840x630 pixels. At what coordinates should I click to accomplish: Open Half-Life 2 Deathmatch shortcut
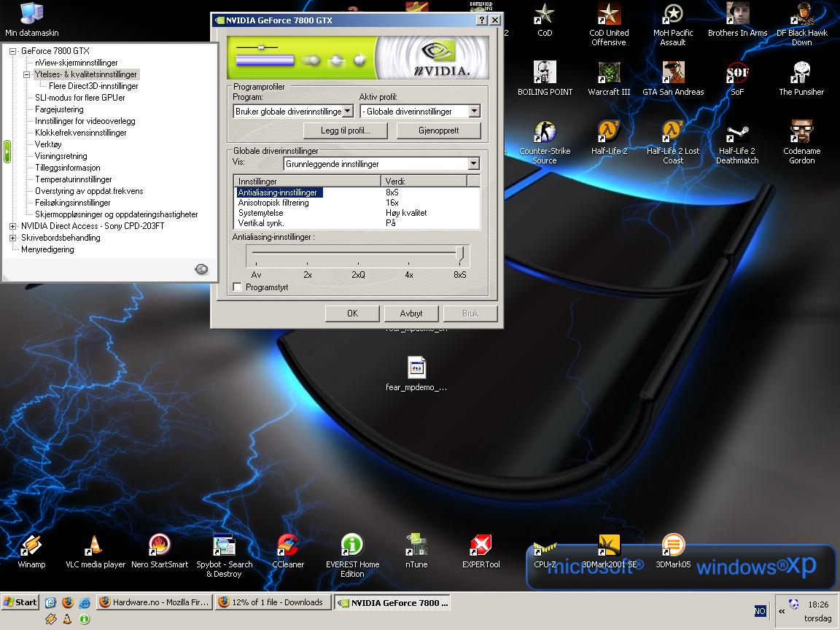[x=737, y=142]
